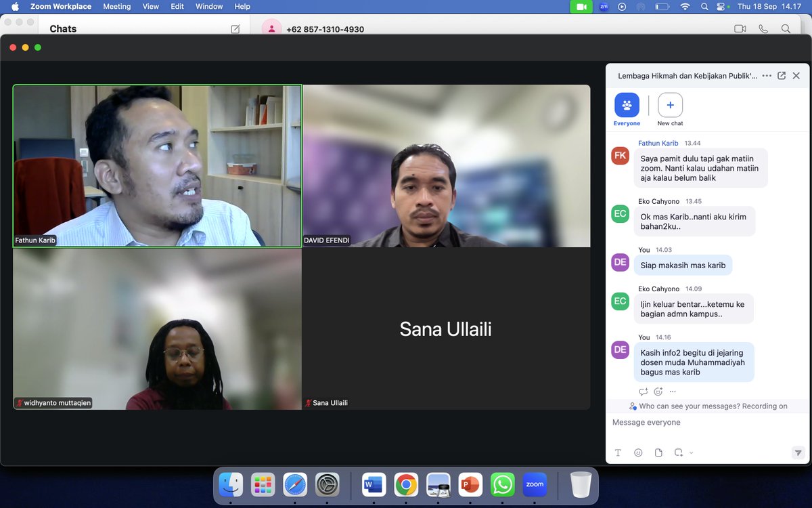Select widhyanto muttaqien's video tile
The height and width of the screenshot is (508, 812).
click(x=157, y=329)
